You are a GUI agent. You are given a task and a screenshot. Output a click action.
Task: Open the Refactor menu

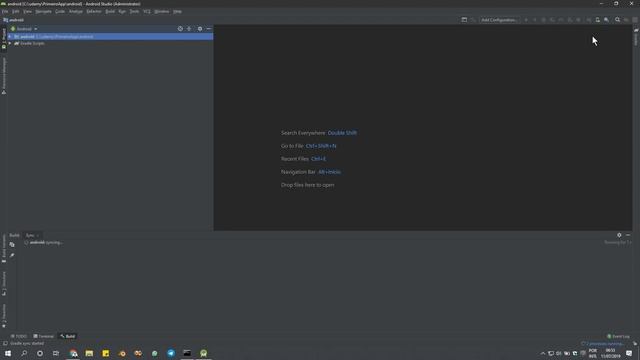(x=94, y=11)
